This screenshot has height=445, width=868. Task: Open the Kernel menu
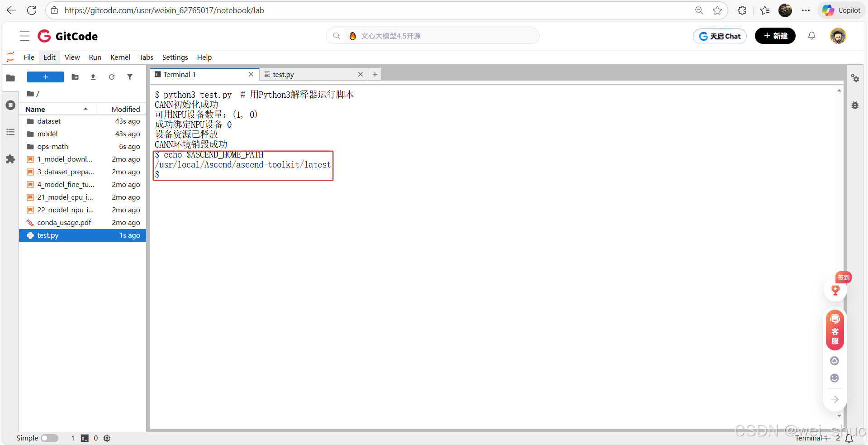click(120, 57)
